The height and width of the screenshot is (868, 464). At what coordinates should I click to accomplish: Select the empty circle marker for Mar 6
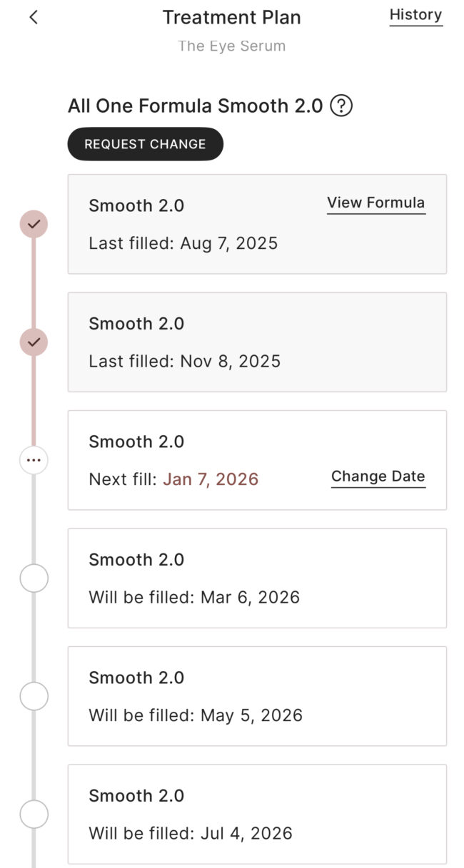pyautogui.click(x=34, y=578)
